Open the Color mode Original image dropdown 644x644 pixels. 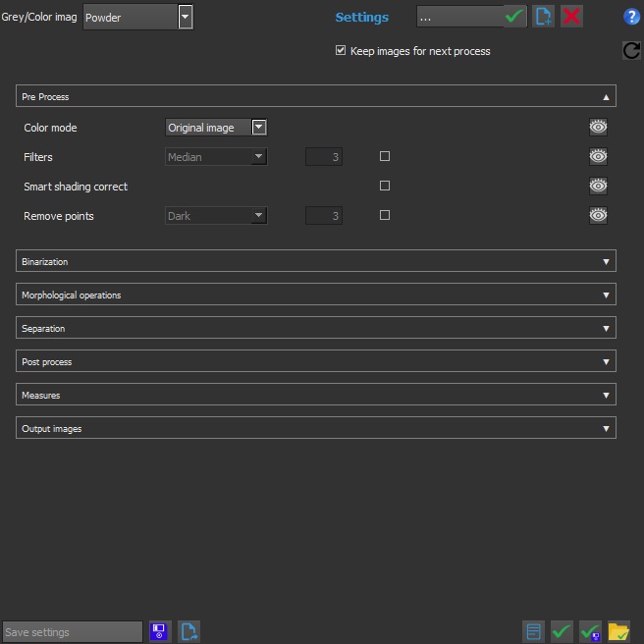[x=216, y=128]
